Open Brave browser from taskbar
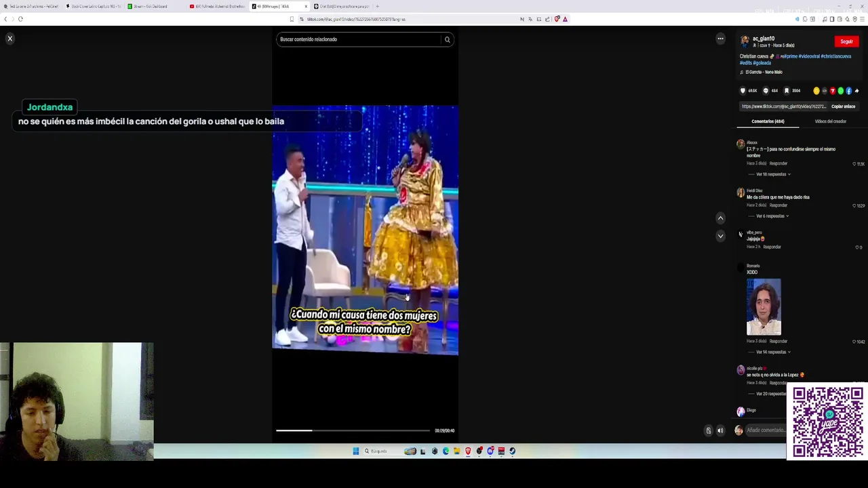868x488 pixels. [468, 451]
